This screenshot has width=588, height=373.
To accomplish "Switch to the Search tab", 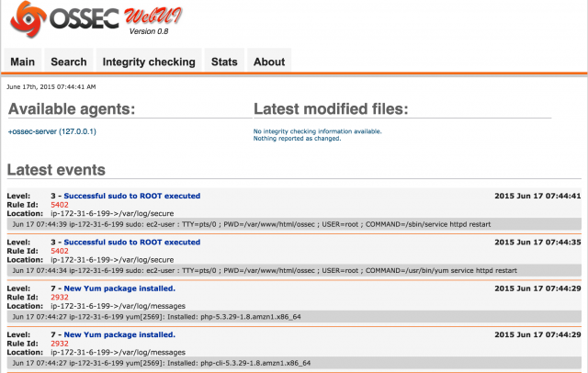I will click(x=69, y=62).
